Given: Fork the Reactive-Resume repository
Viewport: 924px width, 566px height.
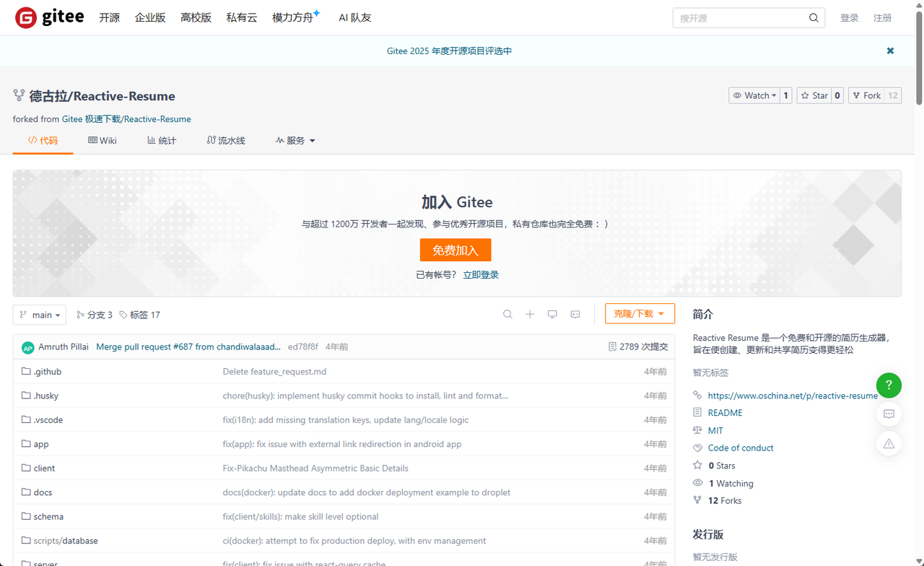Looking at the screenshot, I should (866, 95).
